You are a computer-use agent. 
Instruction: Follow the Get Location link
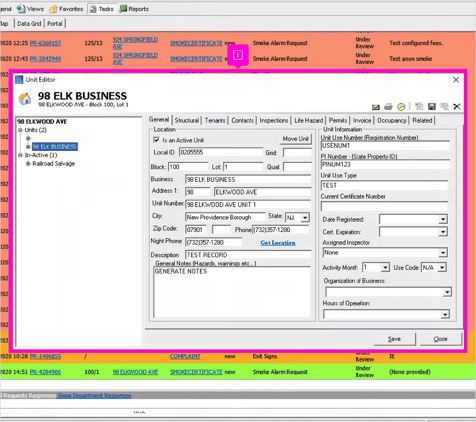click(278, 243)
